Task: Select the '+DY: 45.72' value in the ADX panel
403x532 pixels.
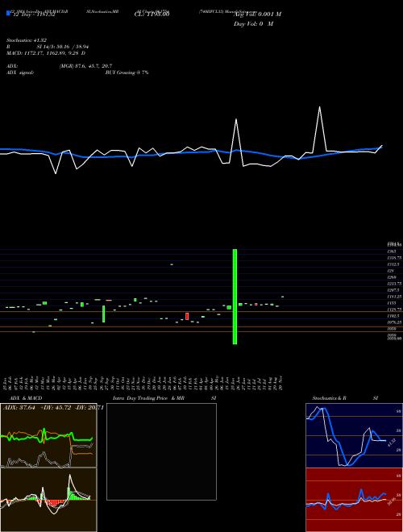Action: click(56, 408)
